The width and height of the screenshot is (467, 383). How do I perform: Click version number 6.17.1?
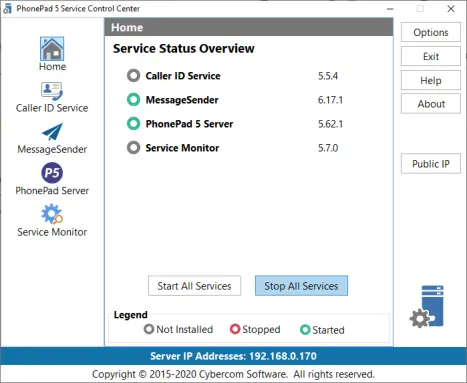click(x=330, y=100)
